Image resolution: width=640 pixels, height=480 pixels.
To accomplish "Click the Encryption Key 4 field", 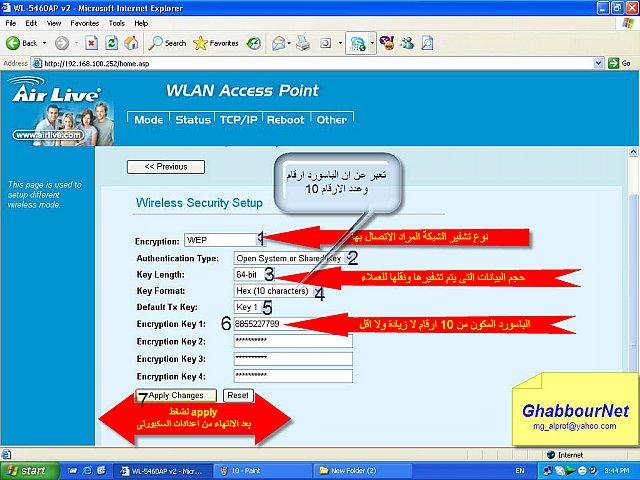I will point(293,376).
